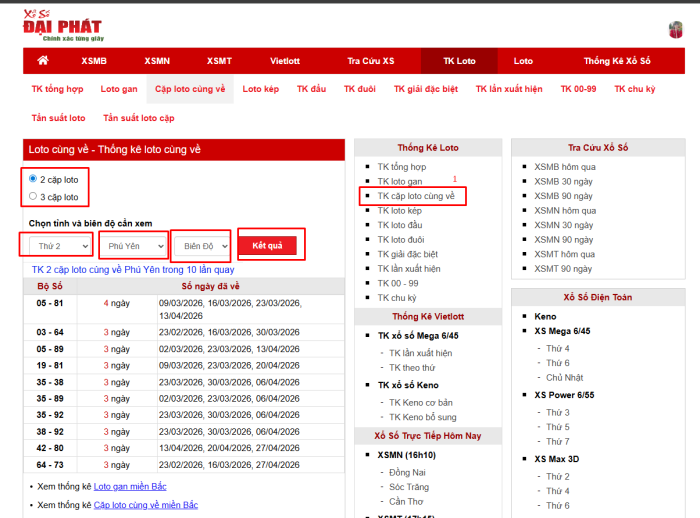Open the user avatar at top right
Image resolution: width=700 pixels, height=518 pixels.
(675, 30)
